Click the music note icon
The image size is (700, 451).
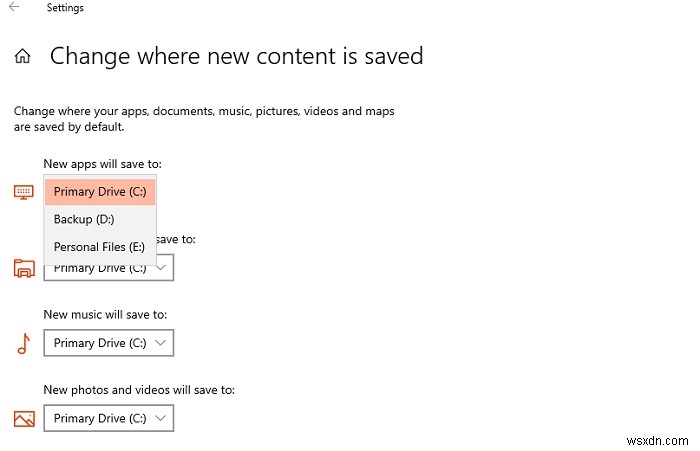24,343
